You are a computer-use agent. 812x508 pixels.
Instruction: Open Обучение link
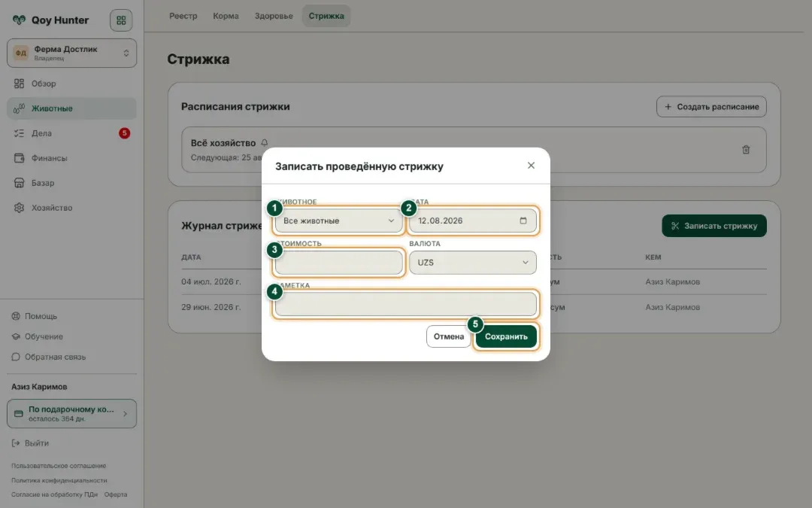[44, 336]
